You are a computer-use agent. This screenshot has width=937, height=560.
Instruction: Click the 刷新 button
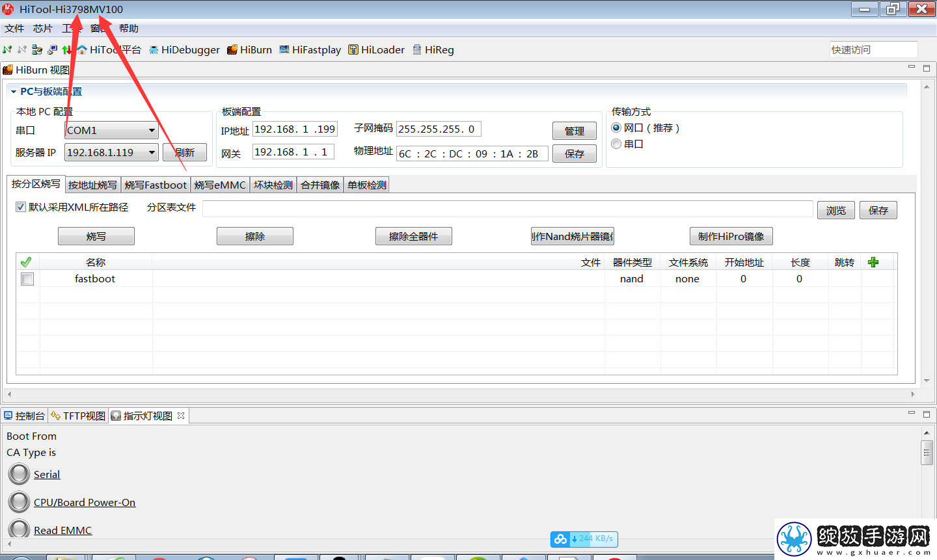point(184,152)
